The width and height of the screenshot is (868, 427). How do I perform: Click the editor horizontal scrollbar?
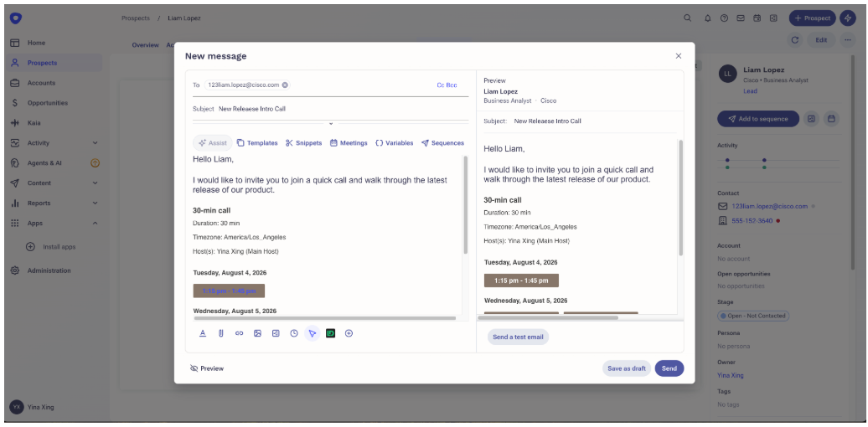[x=324, y=318]
